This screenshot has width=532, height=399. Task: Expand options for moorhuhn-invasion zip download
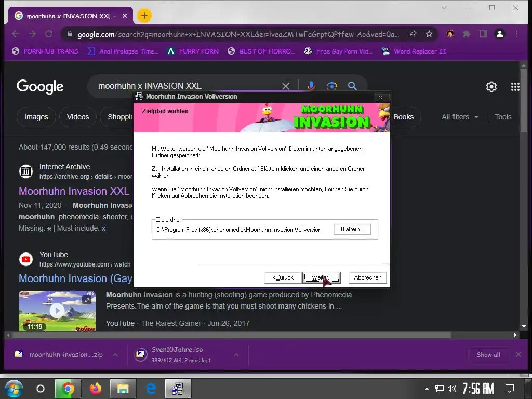(x=115, y=355)
